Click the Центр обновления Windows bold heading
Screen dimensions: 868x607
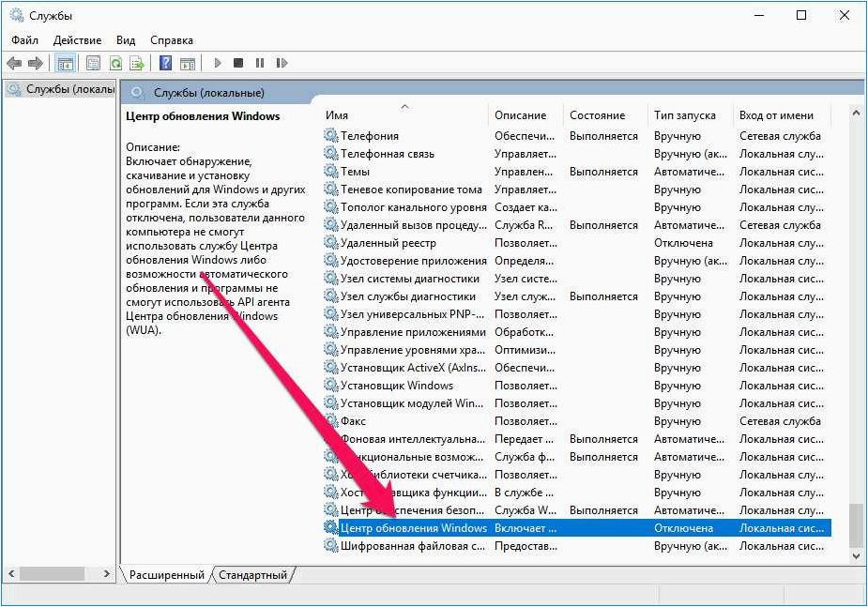[203, 116]
